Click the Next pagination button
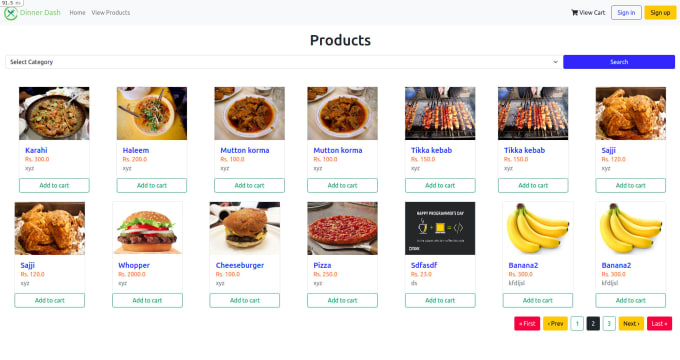Screen dimensions: 680x360 pyautogui.click(x=631, y=324)
